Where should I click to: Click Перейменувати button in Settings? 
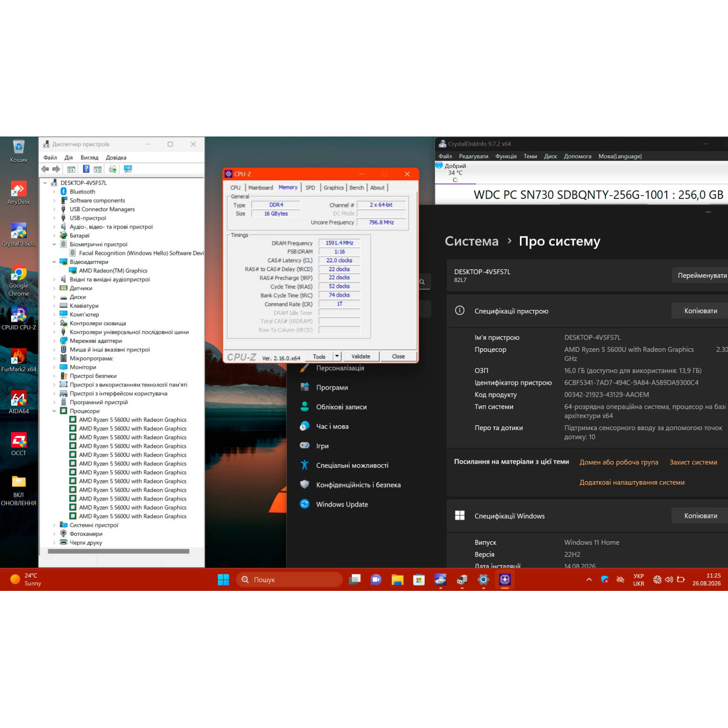click(x=701, y=275)
